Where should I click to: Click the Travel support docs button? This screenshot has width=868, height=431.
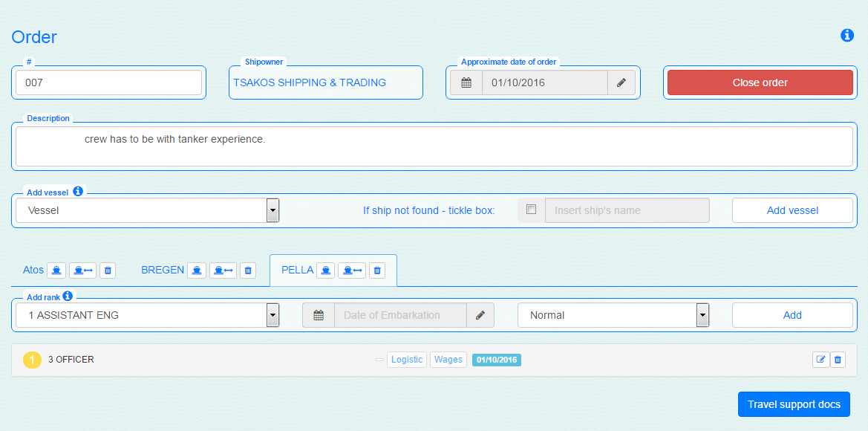point(794,404)
